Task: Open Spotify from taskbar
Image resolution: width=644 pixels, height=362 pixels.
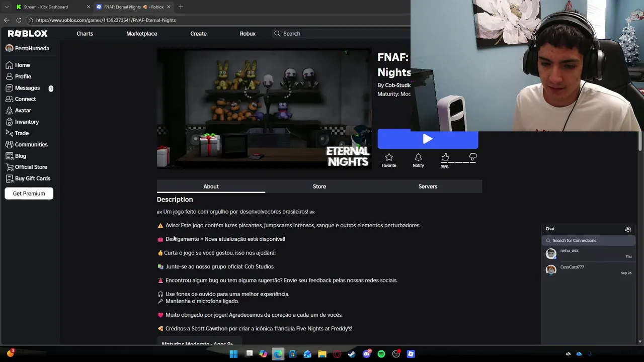Action: pos(381,354)
